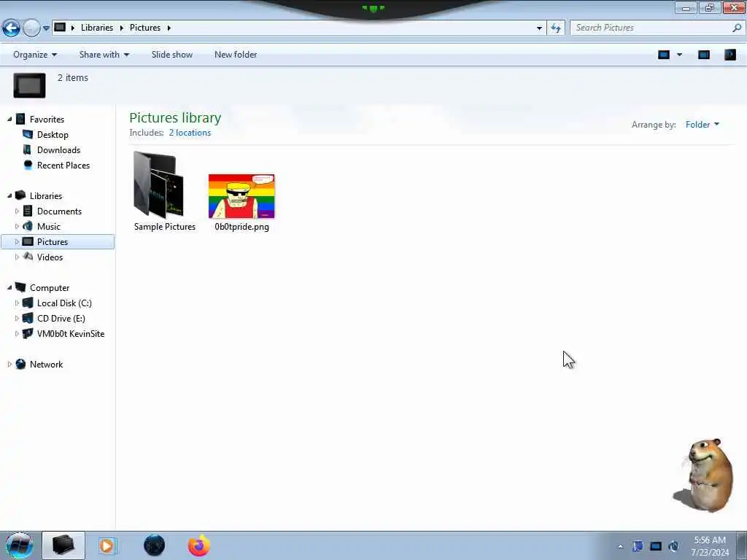Screen dimensions: 747x560
Task: Start a Slide show
Action: tap(172, 55)
